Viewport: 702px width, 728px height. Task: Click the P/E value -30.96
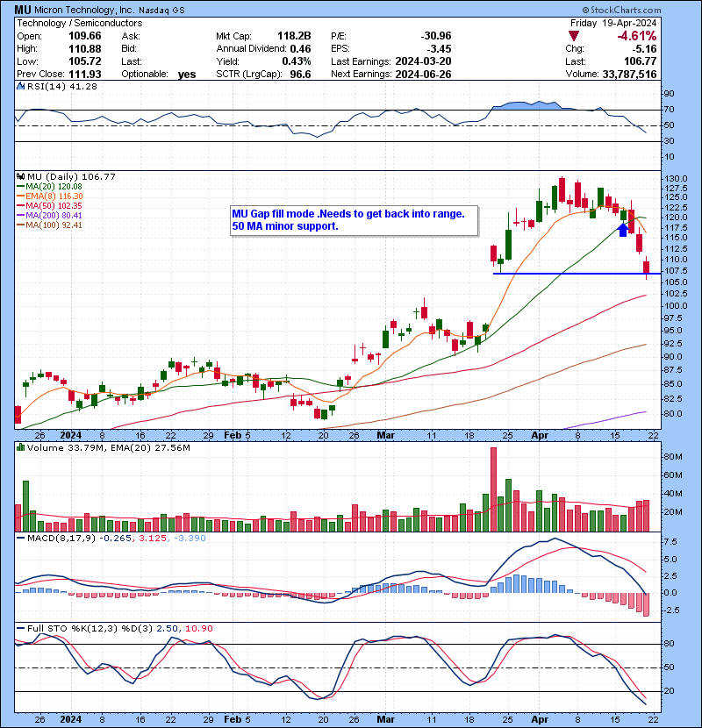tap(436, 36)
